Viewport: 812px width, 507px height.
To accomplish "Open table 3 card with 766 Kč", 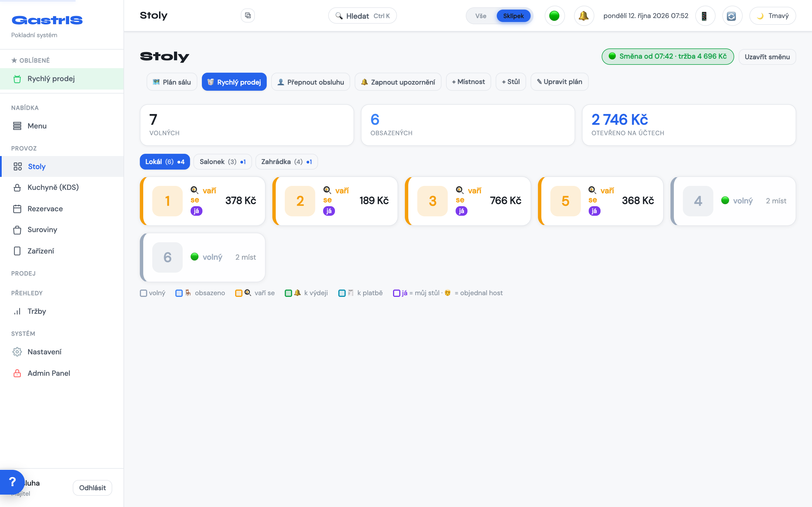I will [x=468, y=201].
